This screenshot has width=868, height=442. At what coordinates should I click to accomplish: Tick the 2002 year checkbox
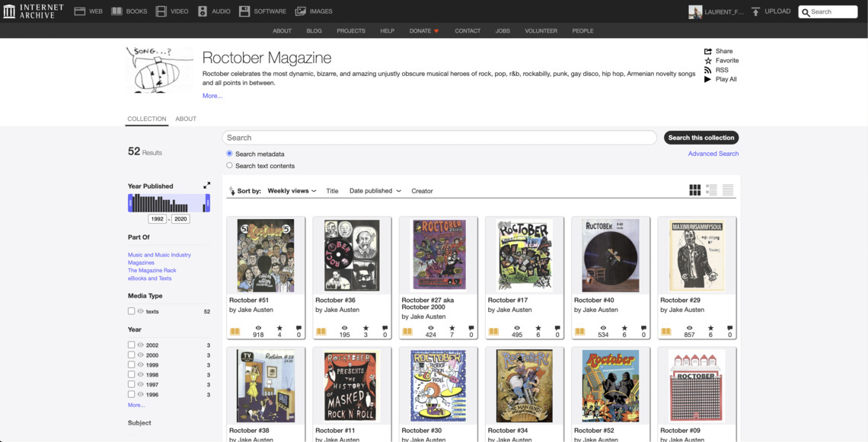click(x=131, y=345)
